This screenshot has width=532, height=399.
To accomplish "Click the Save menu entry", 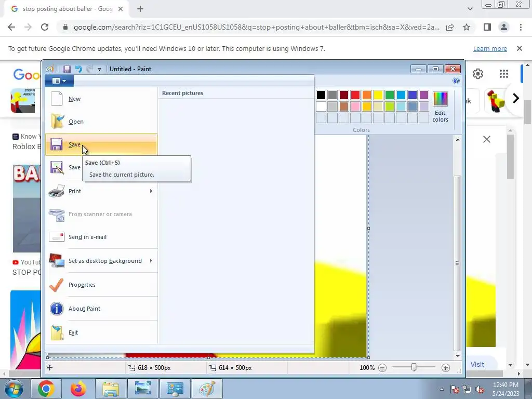I will click(101, 144).
